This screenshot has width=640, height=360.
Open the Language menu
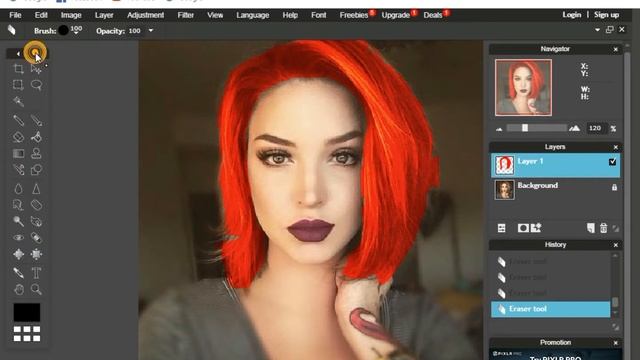[253, 15]
